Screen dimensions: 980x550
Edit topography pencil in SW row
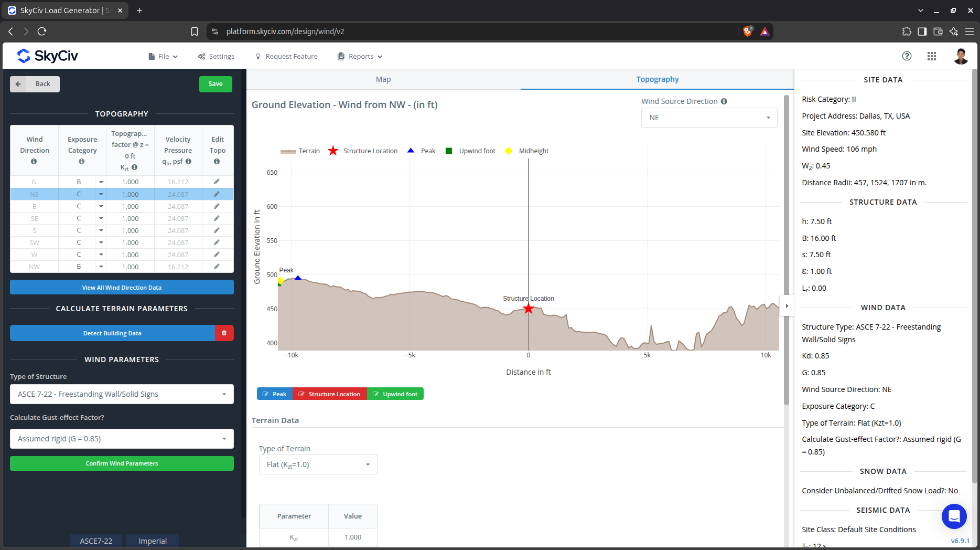click(217, 242)
